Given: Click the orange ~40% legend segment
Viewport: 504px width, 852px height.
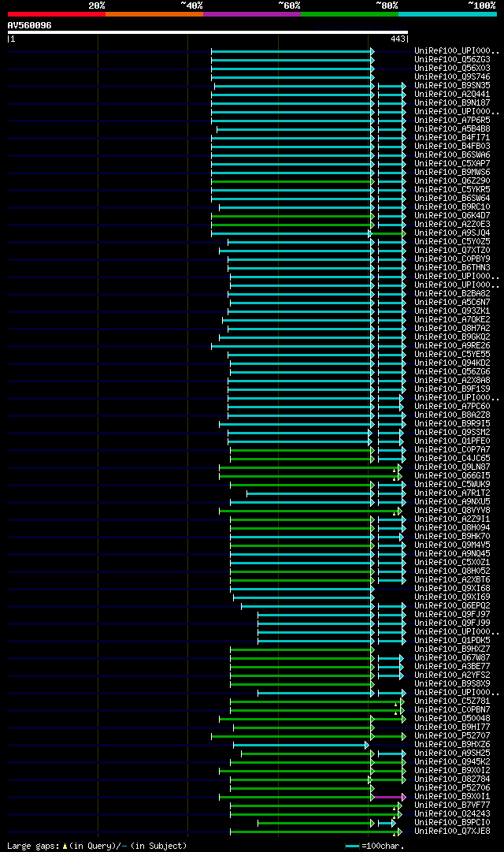Looking at the screenshot, I should (154, 14).
